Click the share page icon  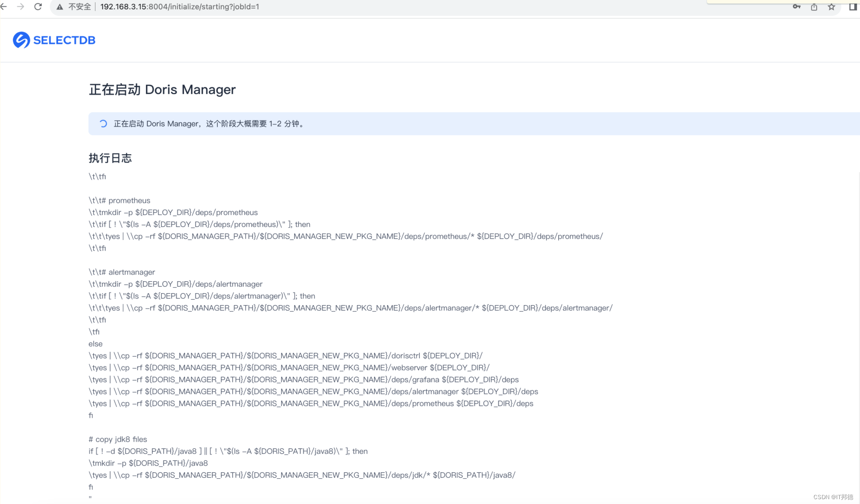click(x=814, y=7)
